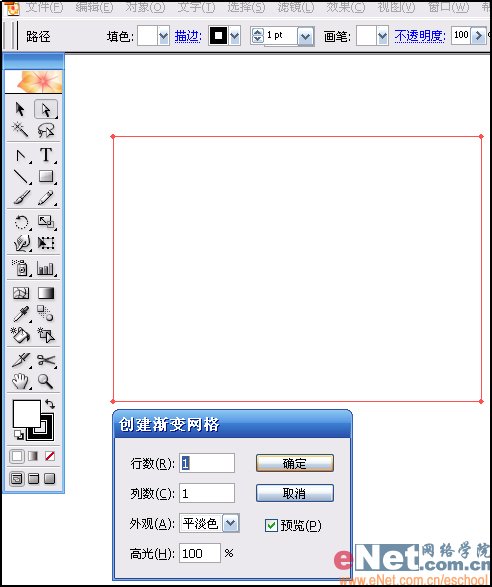Expand the opacity arrow next to 100
The image size is (492, 587).
[478, 36]
